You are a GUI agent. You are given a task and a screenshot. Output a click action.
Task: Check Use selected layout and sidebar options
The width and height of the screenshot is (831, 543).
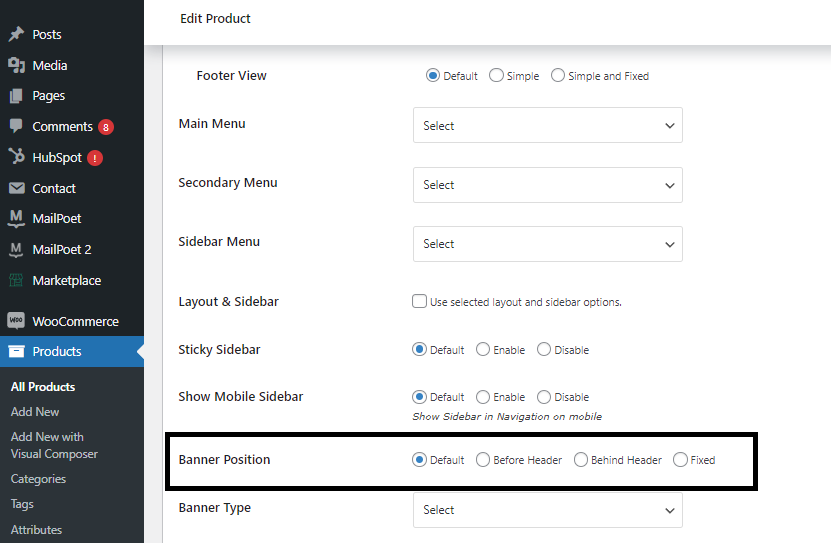419,301
